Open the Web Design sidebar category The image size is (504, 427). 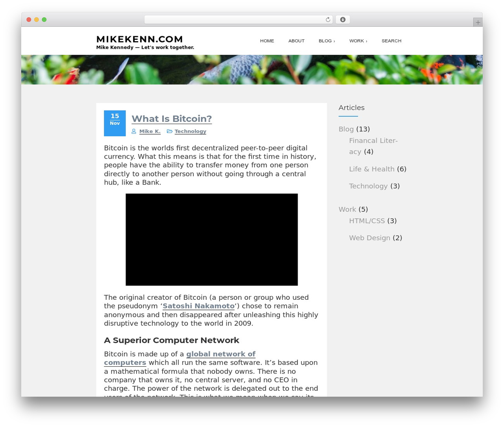point(369,238)
